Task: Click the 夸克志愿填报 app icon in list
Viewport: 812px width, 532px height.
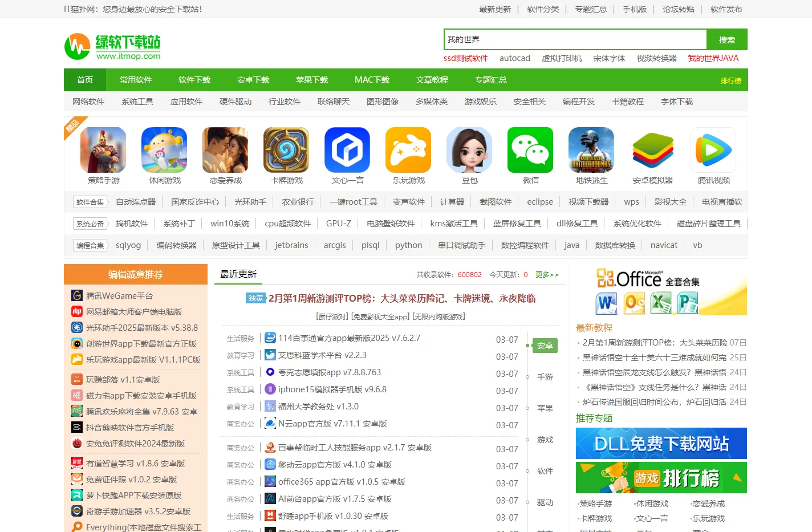Action: click(x=270, y=372)
